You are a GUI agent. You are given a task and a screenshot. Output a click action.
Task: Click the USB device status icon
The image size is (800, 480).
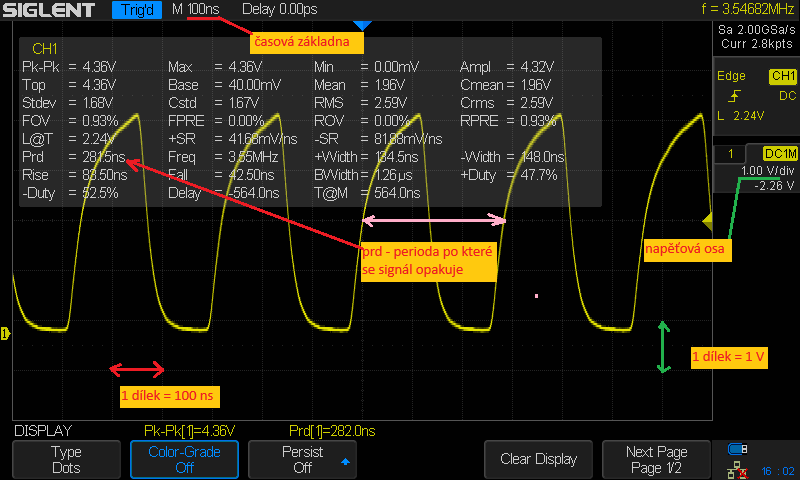point(738,448)
